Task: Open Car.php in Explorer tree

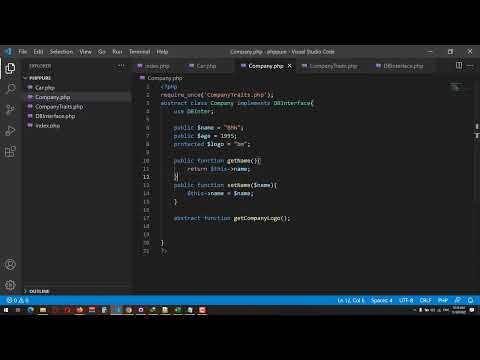Action: point(45,88)
